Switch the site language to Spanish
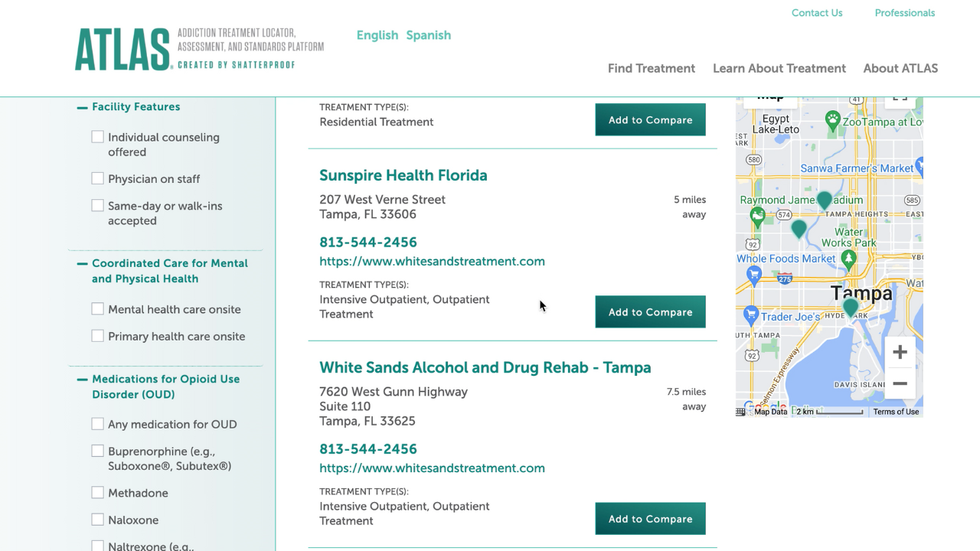This screenshot has height=551, width=980. [x=428, y=35]
